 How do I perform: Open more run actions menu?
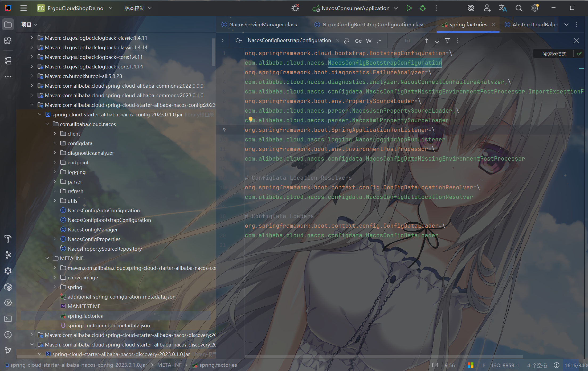tap(436, 8)
